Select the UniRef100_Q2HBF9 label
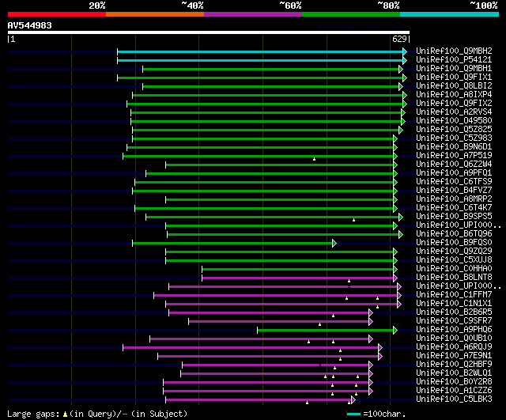This screenshot has height=420, width=506. click(454, 365)
